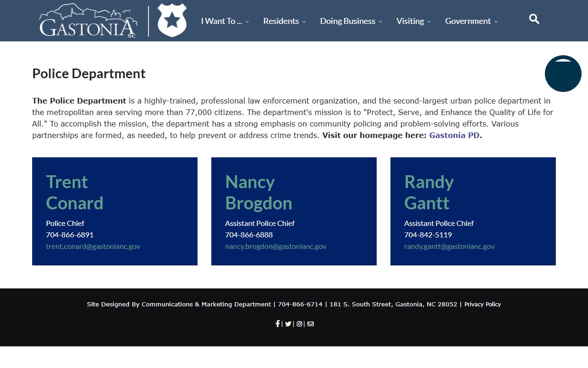
Task: Open the Facebook icon in footer
Action: 277,324
